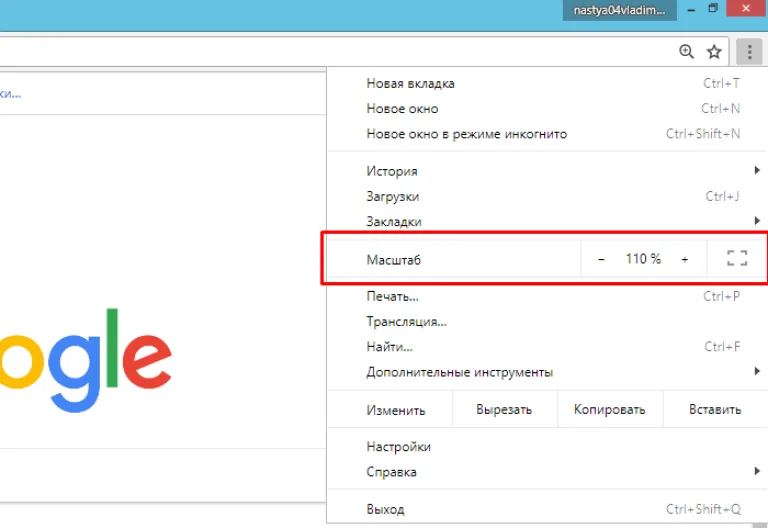Click the Изменить label

396,410
